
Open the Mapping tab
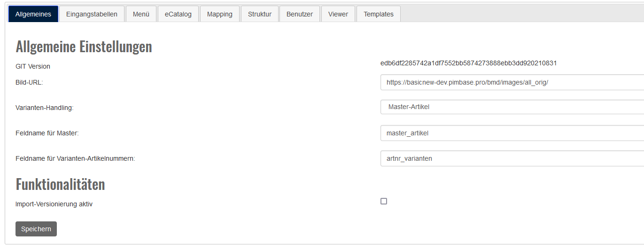coord(219,14)
